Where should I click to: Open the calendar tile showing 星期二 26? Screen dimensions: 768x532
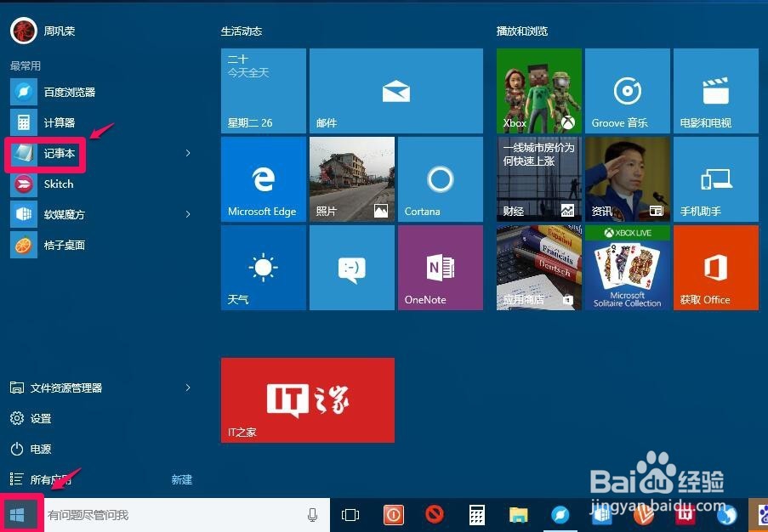click(x=264, y=91)
